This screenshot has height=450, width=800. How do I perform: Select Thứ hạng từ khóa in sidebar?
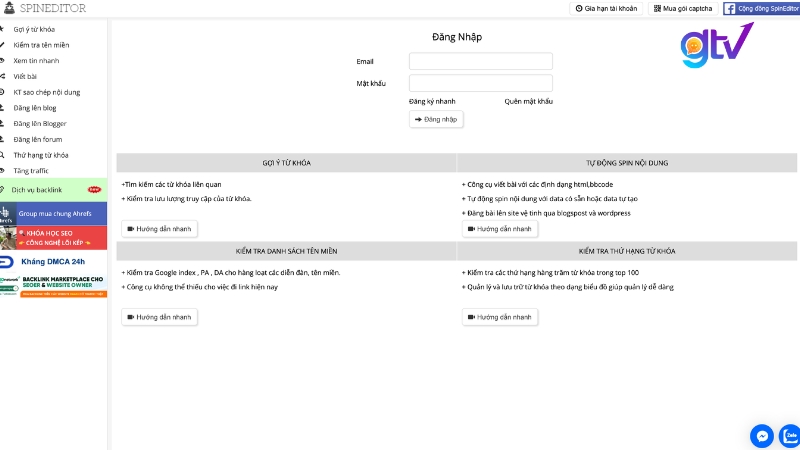(41, 155)
